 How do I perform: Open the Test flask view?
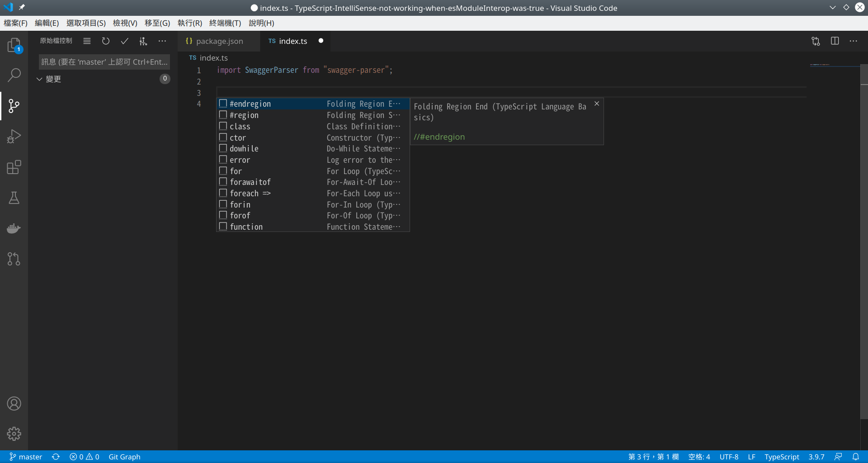[x=14, y=198]
